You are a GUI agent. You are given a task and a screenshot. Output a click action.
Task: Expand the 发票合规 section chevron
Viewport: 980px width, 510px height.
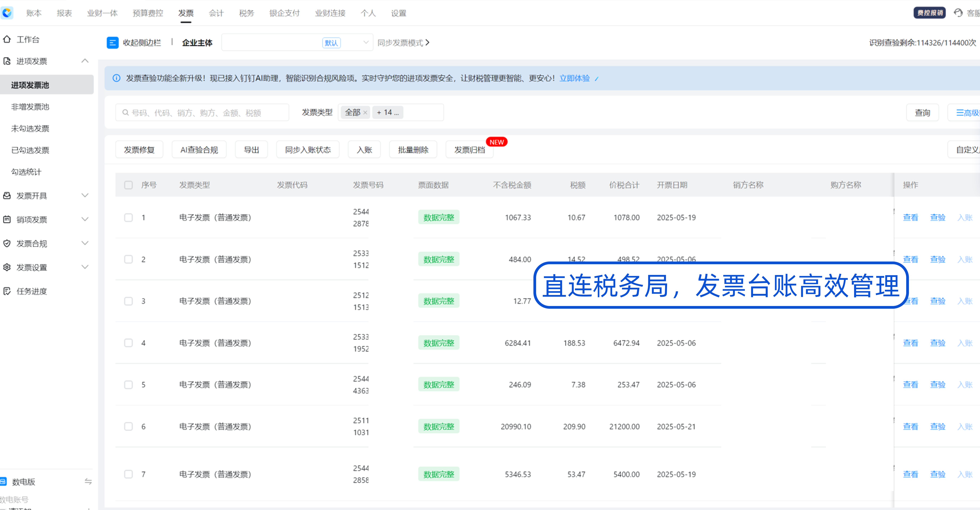(x=85, y=243)
